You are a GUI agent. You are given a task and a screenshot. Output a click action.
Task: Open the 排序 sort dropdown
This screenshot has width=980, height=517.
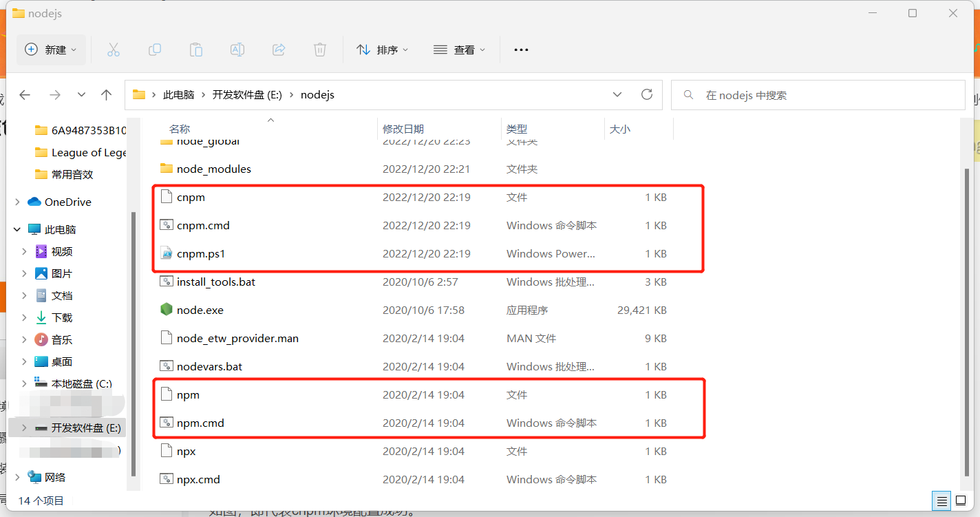pyautogui.click(x=383, y=50)
